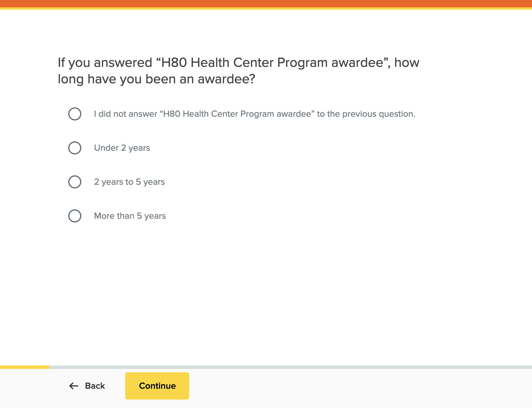Click the thin yellow stripe under orange header

(x=266, y=8)
